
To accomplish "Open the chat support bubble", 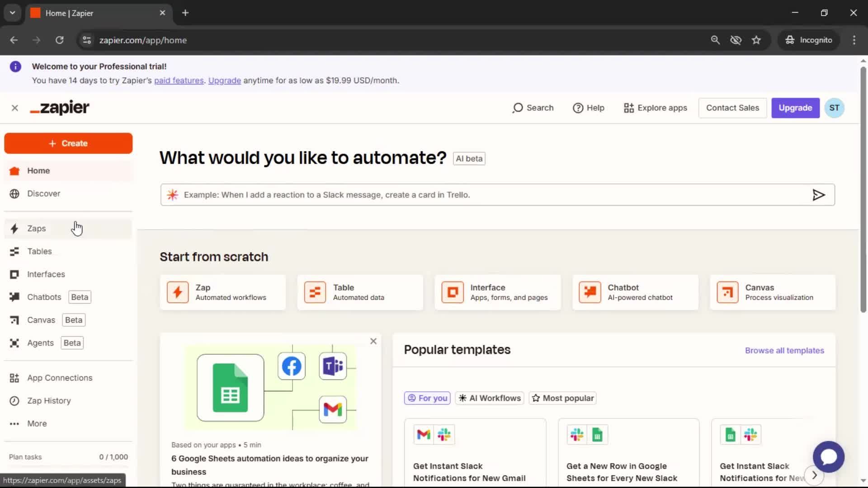I will tap(828, 457).
